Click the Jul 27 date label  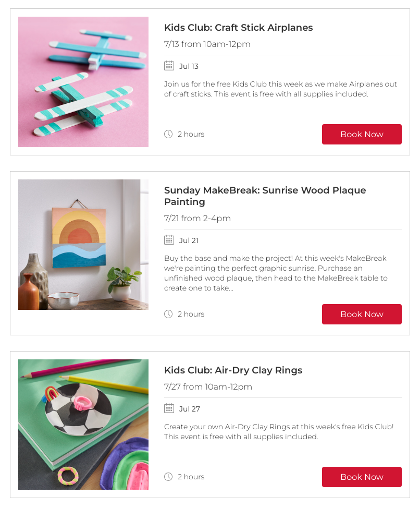[189, 409]
